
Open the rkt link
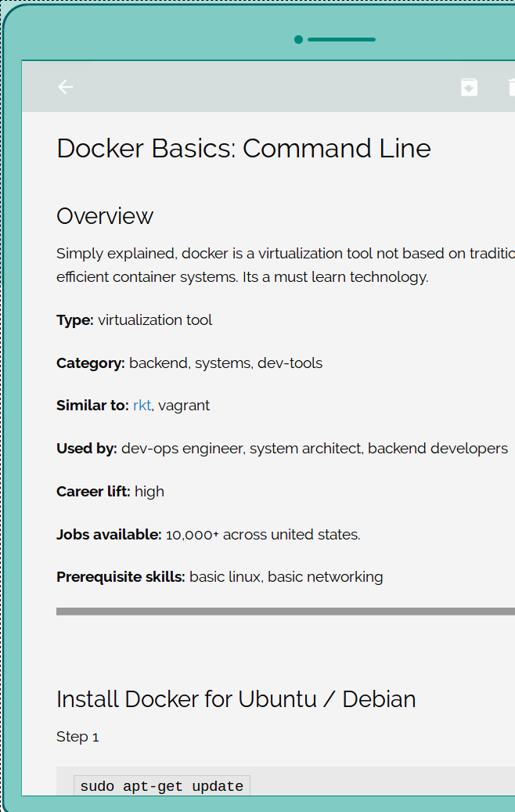(142, 405)
